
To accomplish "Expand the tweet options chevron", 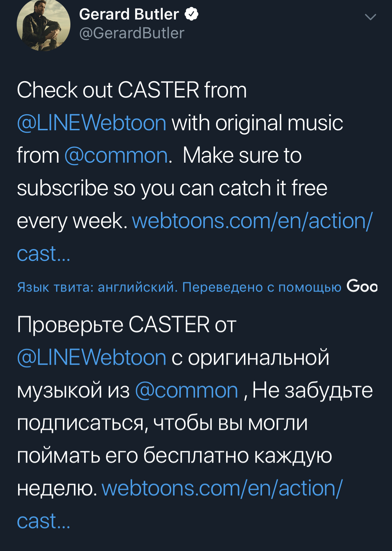I will (370, 17).
